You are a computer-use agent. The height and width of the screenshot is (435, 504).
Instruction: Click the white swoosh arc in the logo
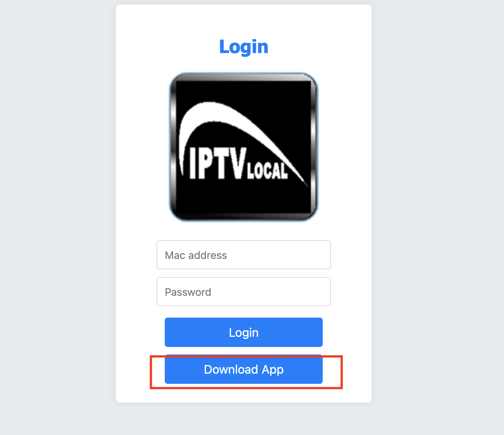click(x=226, y=120)
